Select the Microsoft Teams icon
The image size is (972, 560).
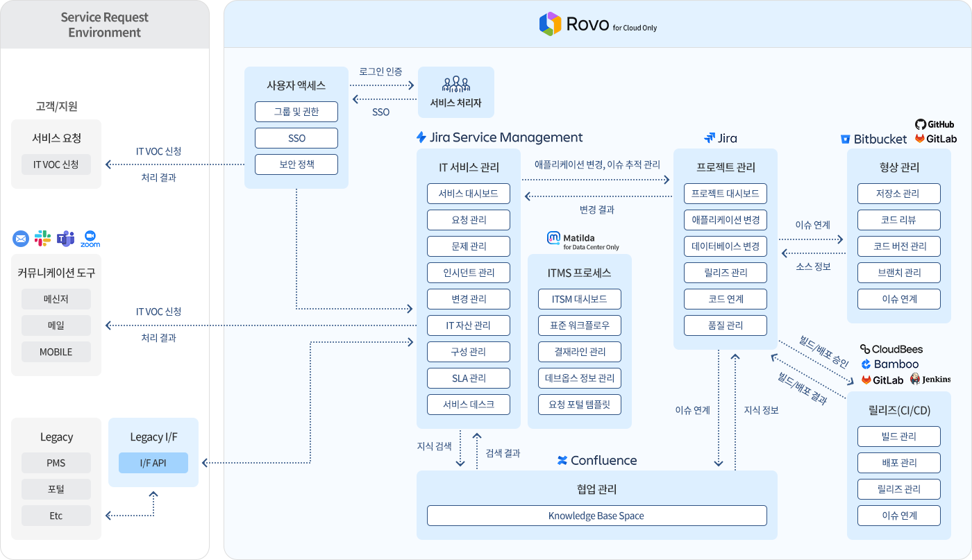67,238
